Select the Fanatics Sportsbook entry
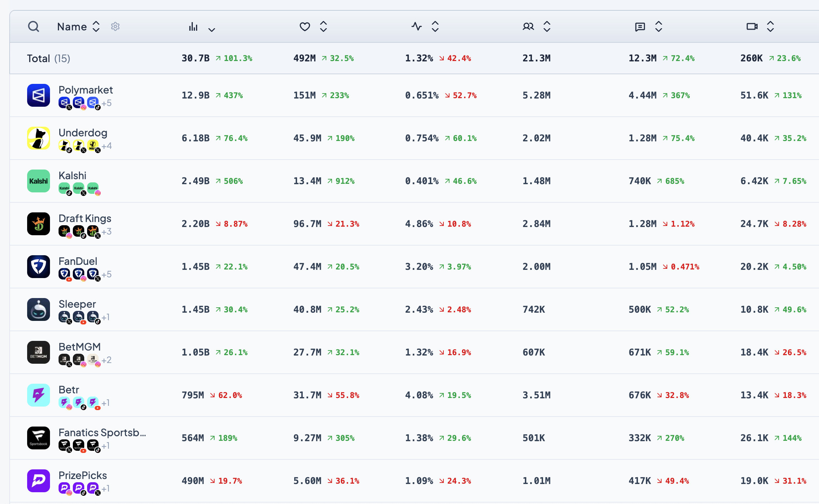The height and width of the screenshot is (504, 819). tap(102, 433)
